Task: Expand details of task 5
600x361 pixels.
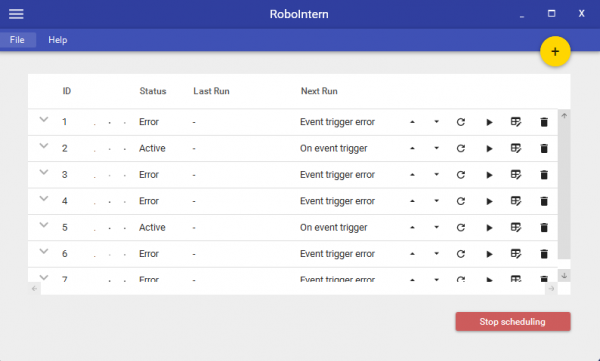Action: pos(44,225)
